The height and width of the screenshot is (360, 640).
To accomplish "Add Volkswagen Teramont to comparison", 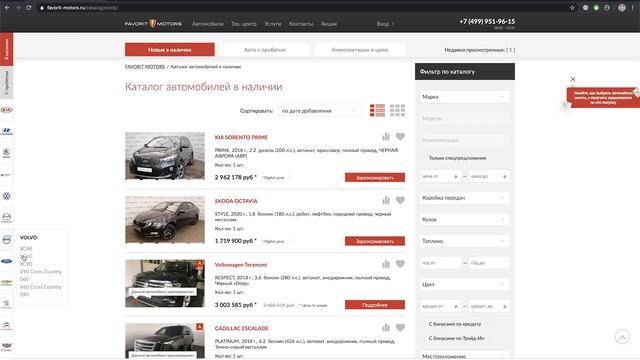I will coord(386,264).
